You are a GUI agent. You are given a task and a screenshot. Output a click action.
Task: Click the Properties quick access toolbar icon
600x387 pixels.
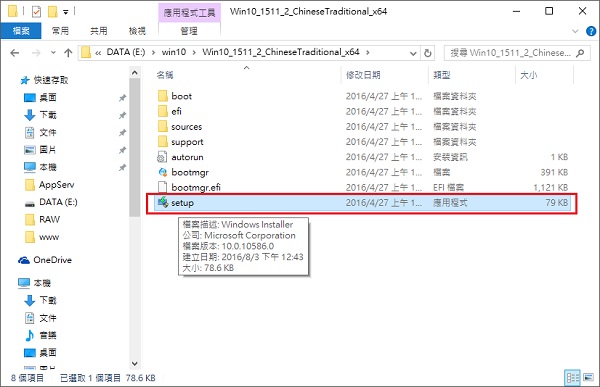(x=36, y=12)
